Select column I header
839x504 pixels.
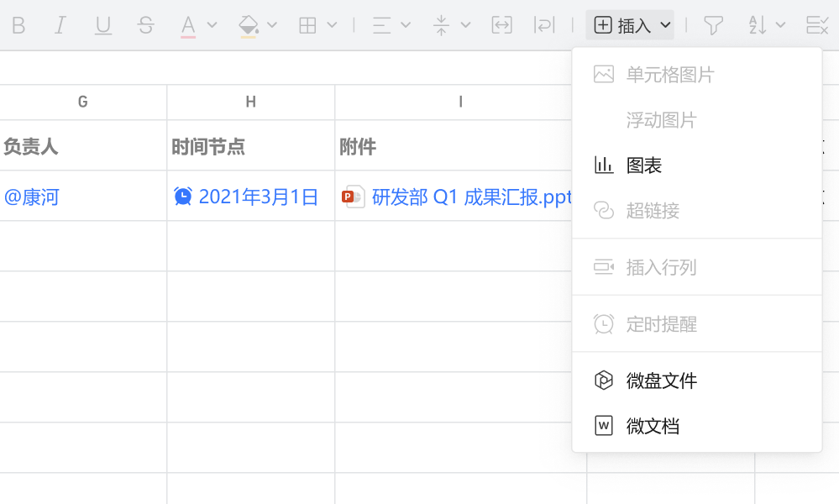[461, 102]
